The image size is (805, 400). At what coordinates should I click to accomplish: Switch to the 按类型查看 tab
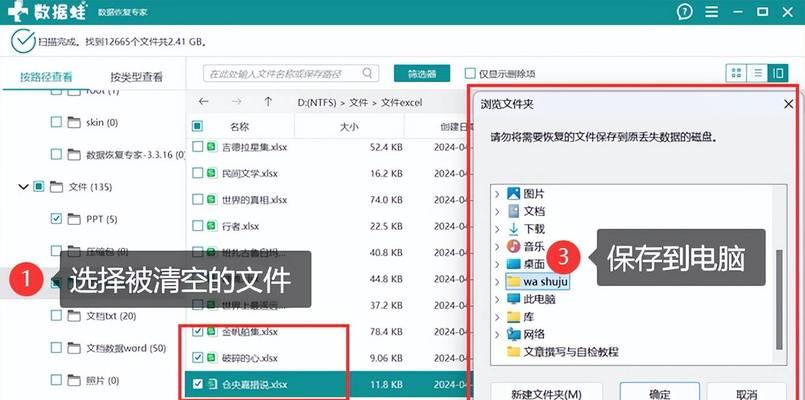(x=137, y=78)
